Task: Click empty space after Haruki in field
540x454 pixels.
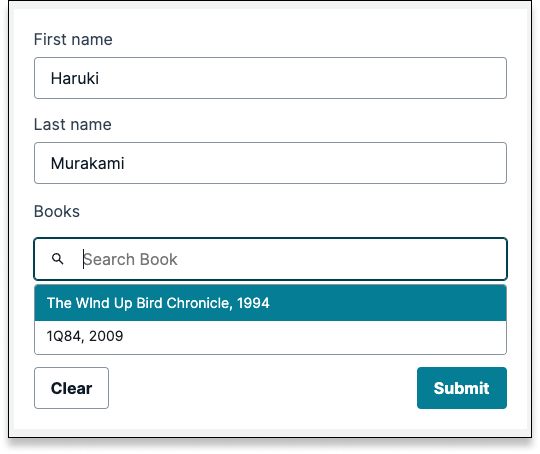Action: pyautogui.click(x=303, y=78)
